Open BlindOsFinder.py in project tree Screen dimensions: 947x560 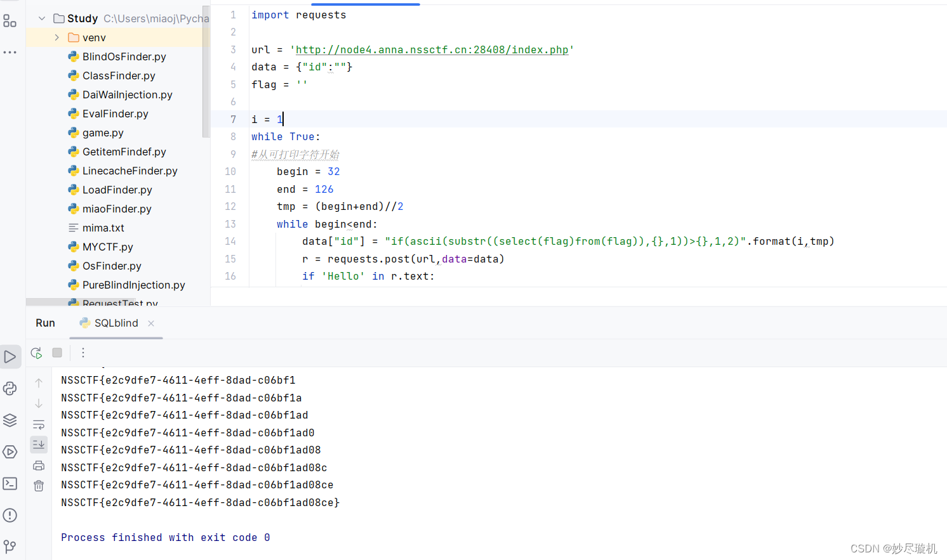pos(124,56)
